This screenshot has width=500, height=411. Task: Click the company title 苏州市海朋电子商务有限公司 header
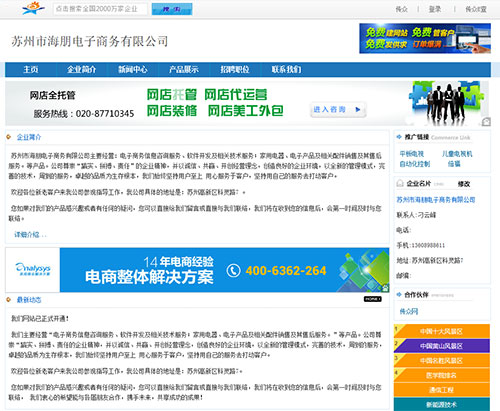tap(89, 41)
